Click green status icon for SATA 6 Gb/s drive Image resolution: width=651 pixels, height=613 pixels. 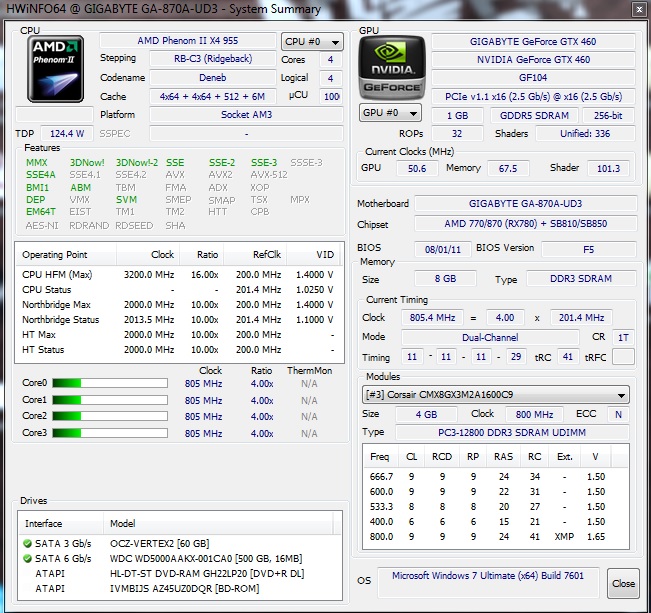click(x=27, y=559)
